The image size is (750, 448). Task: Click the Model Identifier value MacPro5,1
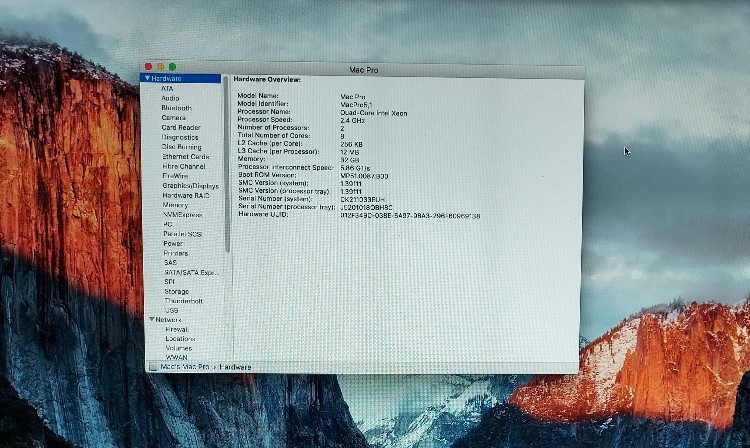pyautogui.click(x=356, y=105)
